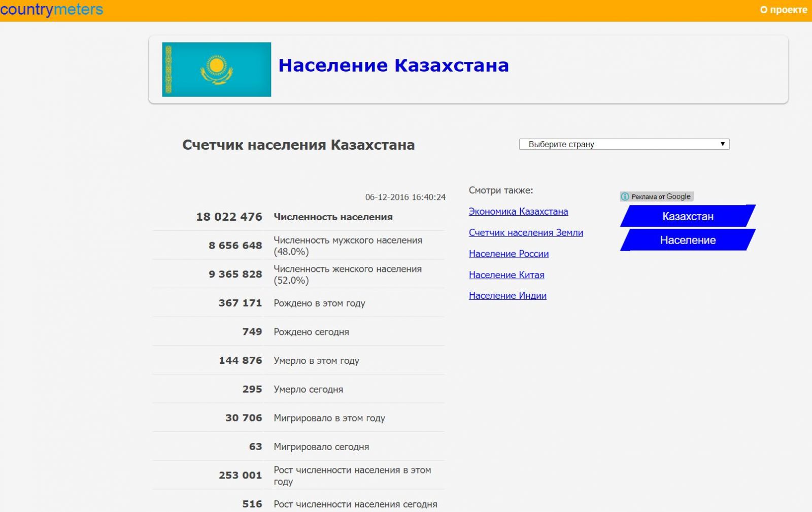The width and height of the screenshot is (812, 512).
Task: Click the total population number 18 022 476
Action: point(229,217)
